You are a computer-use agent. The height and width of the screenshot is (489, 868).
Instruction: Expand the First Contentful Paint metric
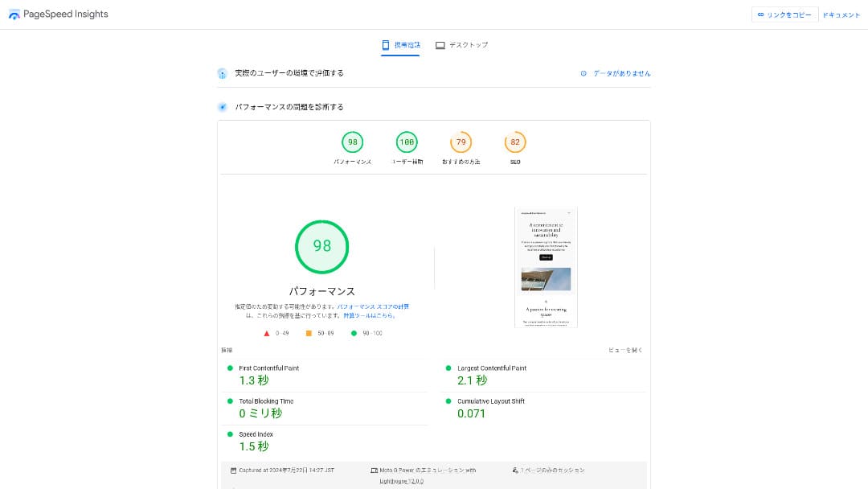268,368
